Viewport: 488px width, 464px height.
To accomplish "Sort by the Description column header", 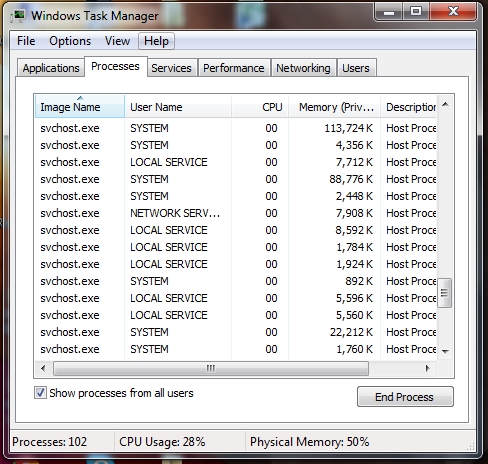I will [x=409, y=107].
